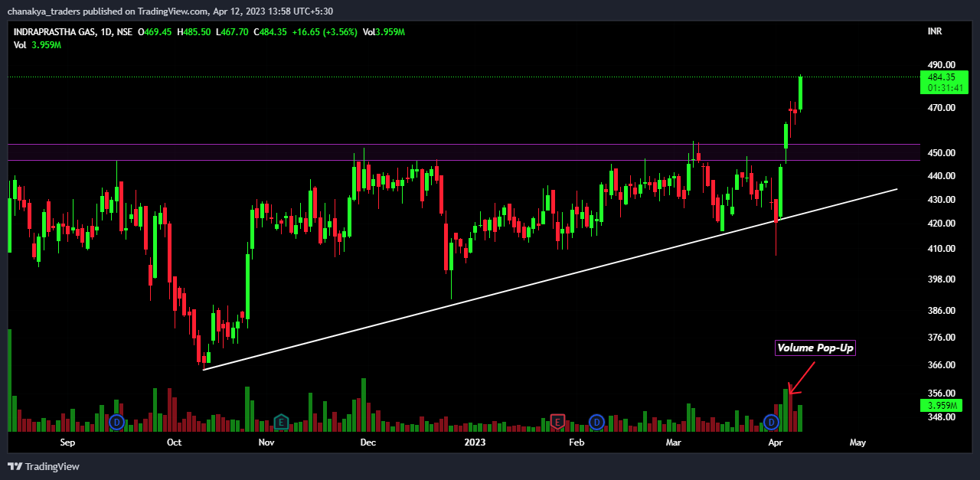Viewport: 980px width, 480px height.
Task: Click the 450.00 price axis label
Action: pyautogui.click(x=941, y=153)
